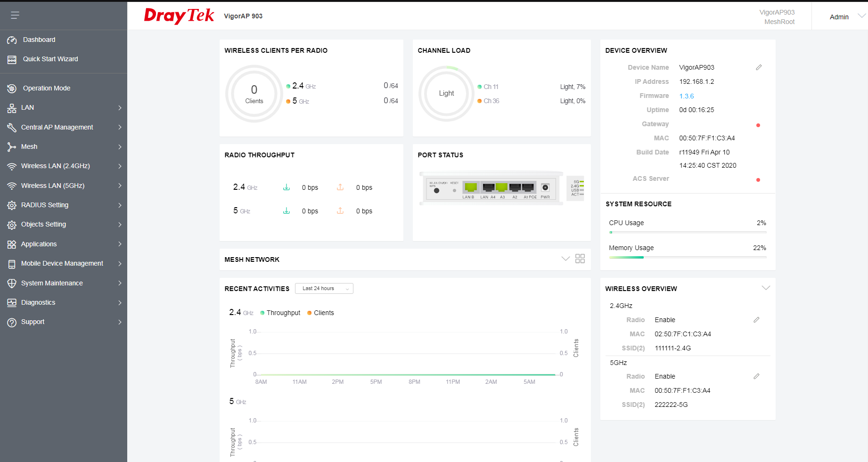This screenshot has height=462, width=868.
Task: Click the Applications grid icon
Action: [12, 244]
